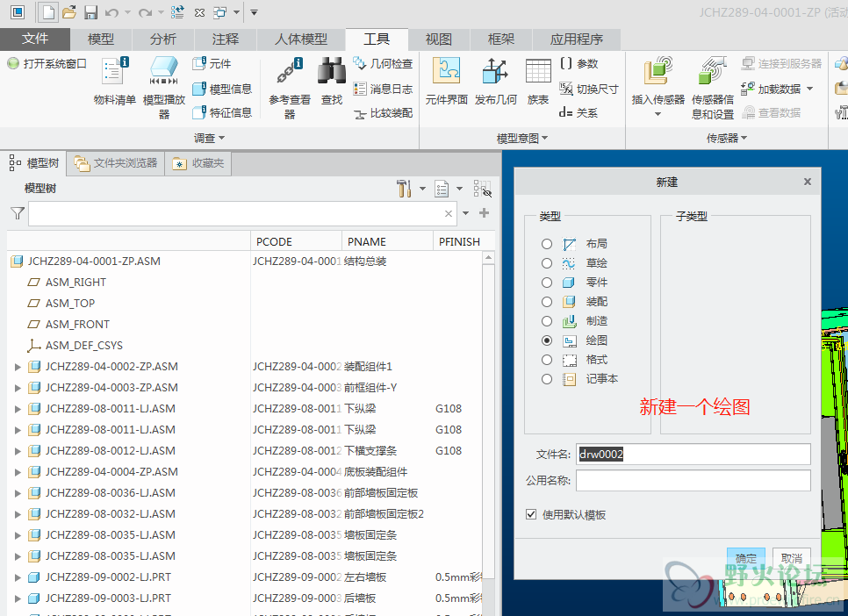
Task: Open 文件 menu
Action: (35, 39)
